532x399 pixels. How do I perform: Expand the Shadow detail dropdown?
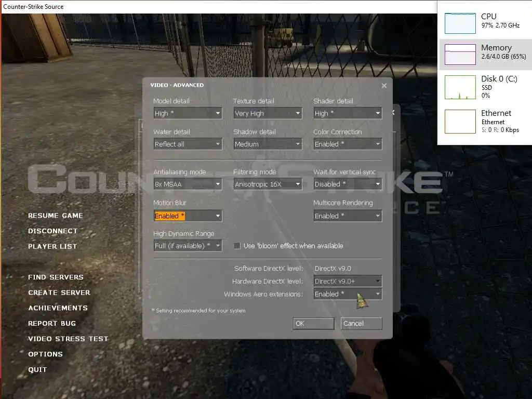pos(268,144)
